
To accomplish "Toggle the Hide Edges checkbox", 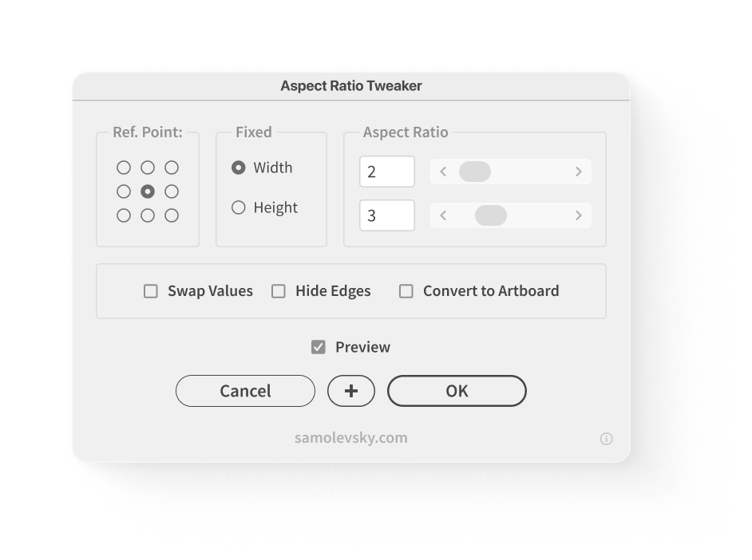I will pyautogui.click(x=279, y=291).
